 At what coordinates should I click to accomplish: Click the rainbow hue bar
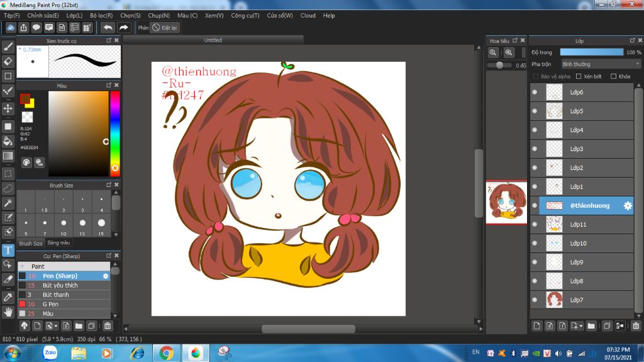click(x=115, y=133)
